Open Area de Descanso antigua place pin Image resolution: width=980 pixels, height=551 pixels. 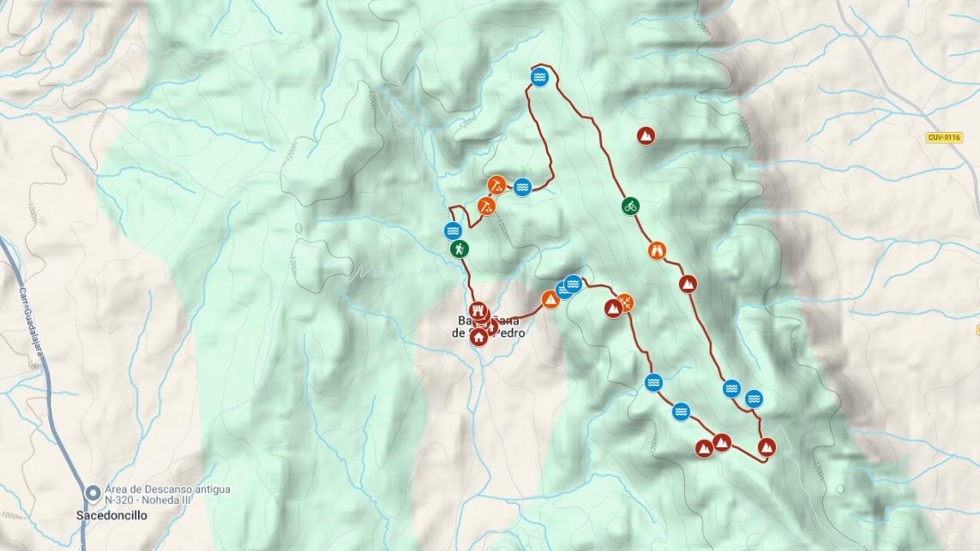click(x=93, y=494)
